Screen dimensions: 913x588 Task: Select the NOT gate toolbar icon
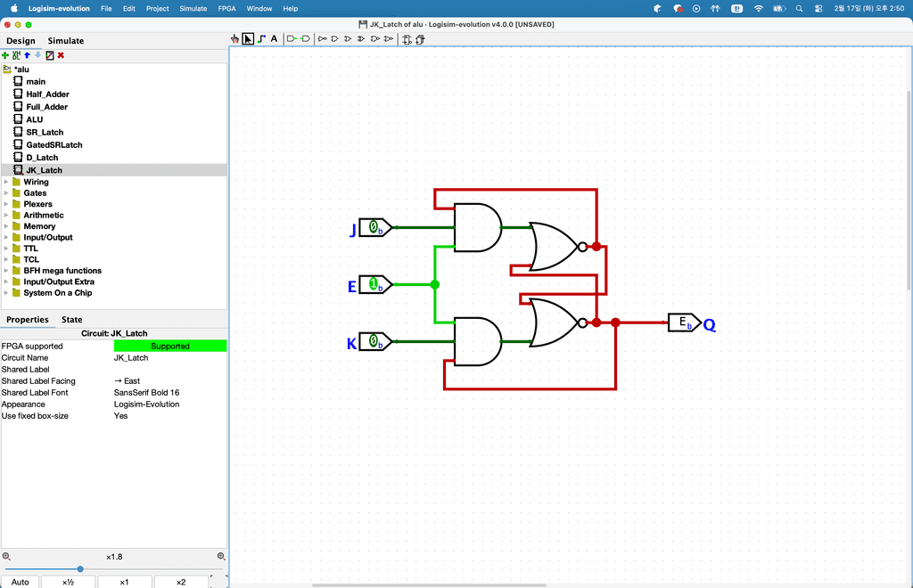pos(323,39)
